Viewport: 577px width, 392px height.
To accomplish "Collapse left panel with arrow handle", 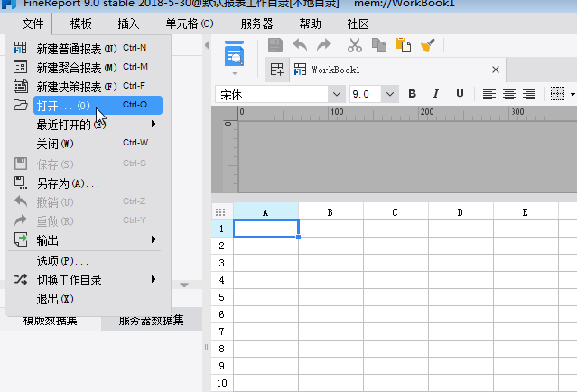I will (x=207, y=45).
